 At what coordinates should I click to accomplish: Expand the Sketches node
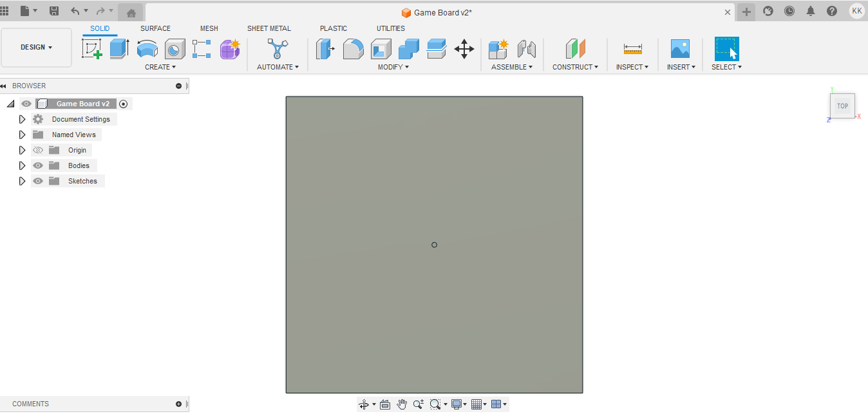coord(22,181)
